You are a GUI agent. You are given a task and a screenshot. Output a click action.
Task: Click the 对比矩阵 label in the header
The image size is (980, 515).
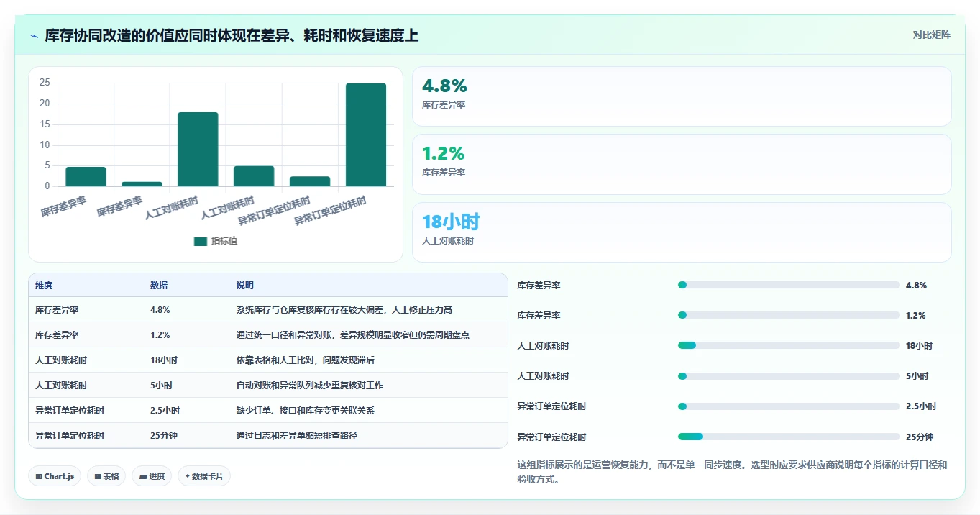pos(931,35)
